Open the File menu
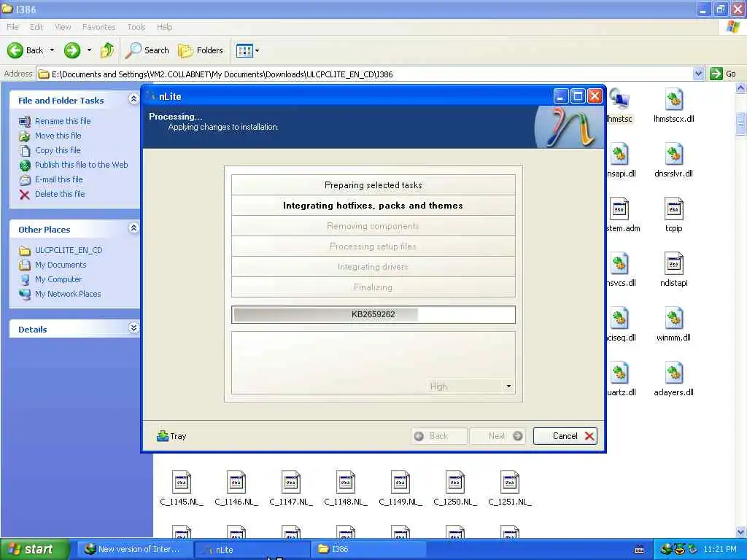The image size is (747, 560). (12, 27)
